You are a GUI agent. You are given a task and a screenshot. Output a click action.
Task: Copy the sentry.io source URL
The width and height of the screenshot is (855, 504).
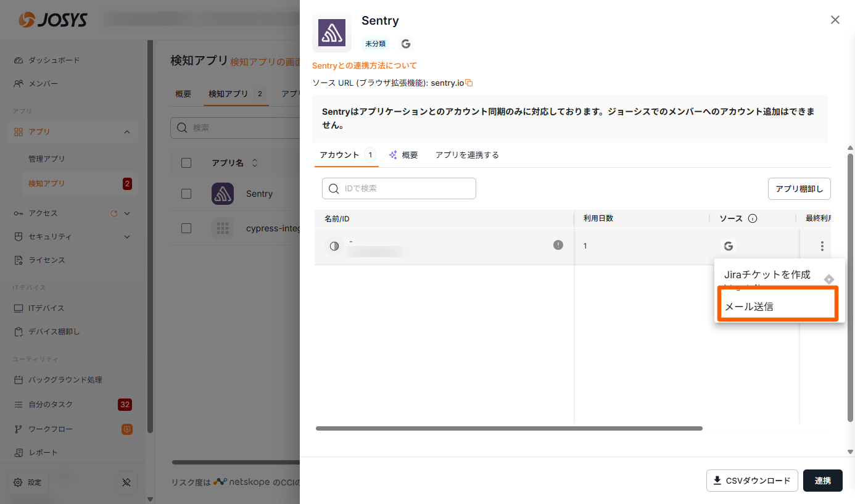pos(469,83)
